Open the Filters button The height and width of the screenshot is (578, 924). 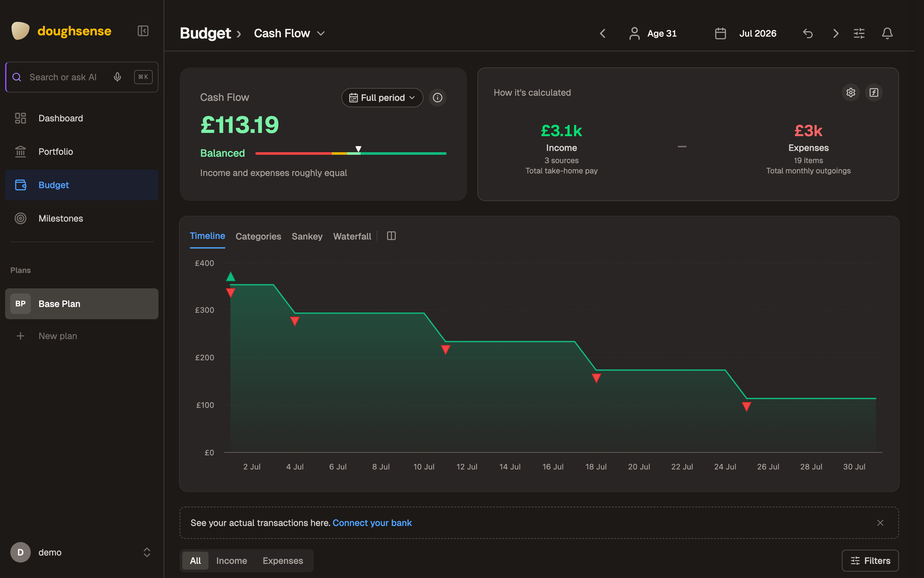[x=870, y=560]
